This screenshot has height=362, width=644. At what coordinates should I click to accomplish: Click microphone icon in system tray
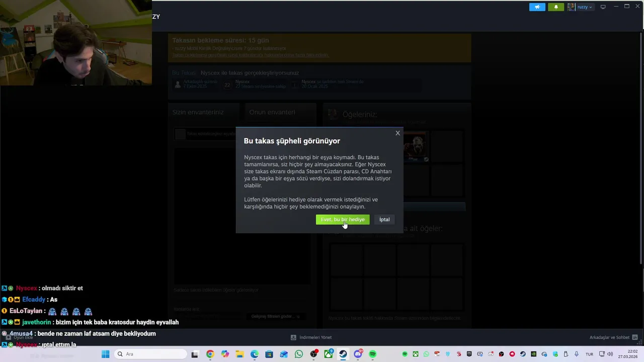(x=577, y=354)
